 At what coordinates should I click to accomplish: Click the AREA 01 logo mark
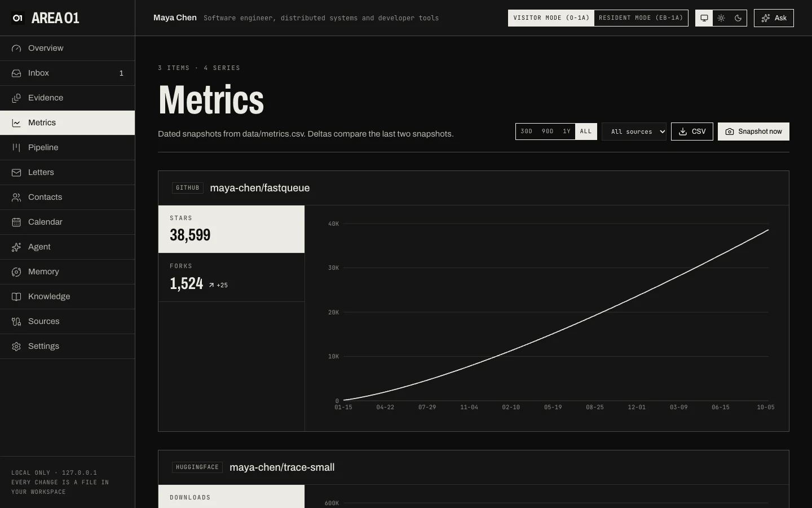click(17, 18)
